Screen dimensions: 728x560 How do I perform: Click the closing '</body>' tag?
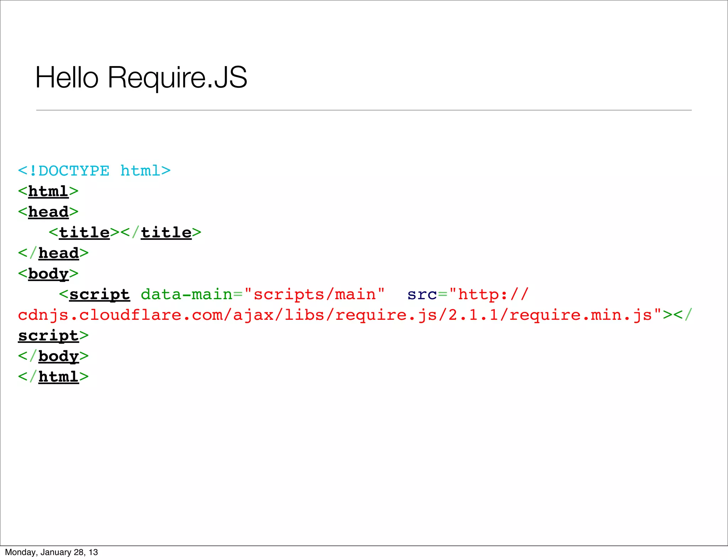tap(53, 356)
